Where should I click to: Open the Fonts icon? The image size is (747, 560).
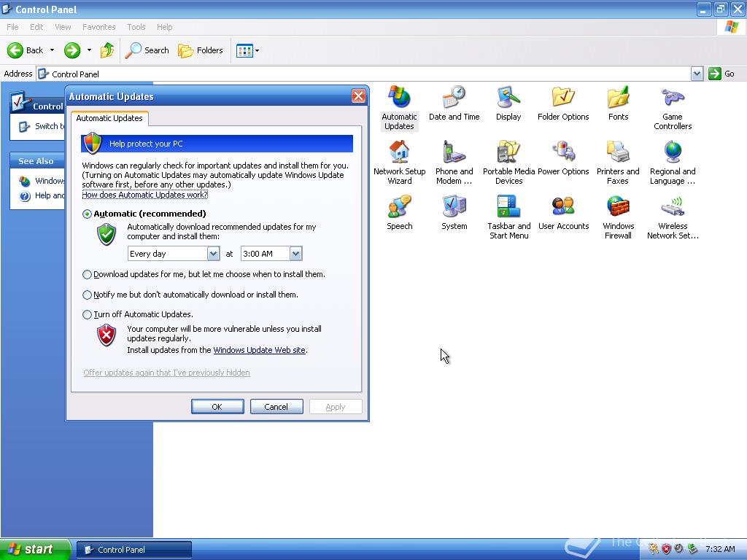point(618,104)
